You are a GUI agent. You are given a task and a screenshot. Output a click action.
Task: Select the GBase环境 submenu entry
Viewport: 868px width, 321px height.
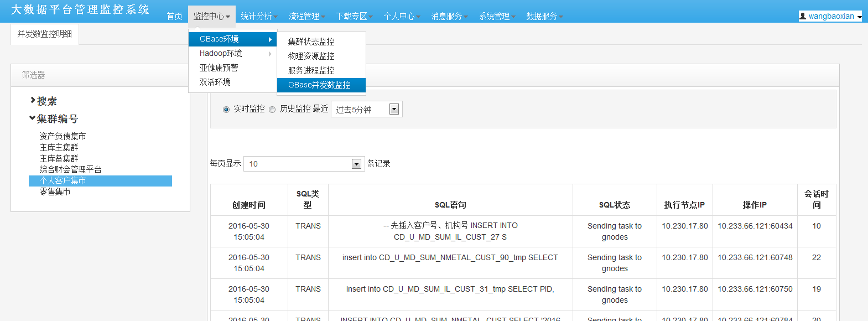[232, 39]
